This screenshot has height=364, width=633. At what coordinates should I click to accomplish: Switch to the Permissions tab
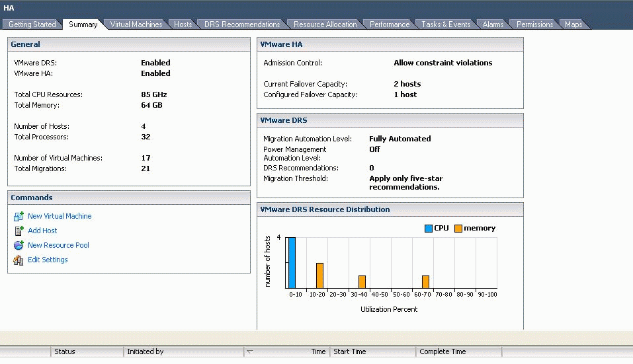tap(534, 24)
